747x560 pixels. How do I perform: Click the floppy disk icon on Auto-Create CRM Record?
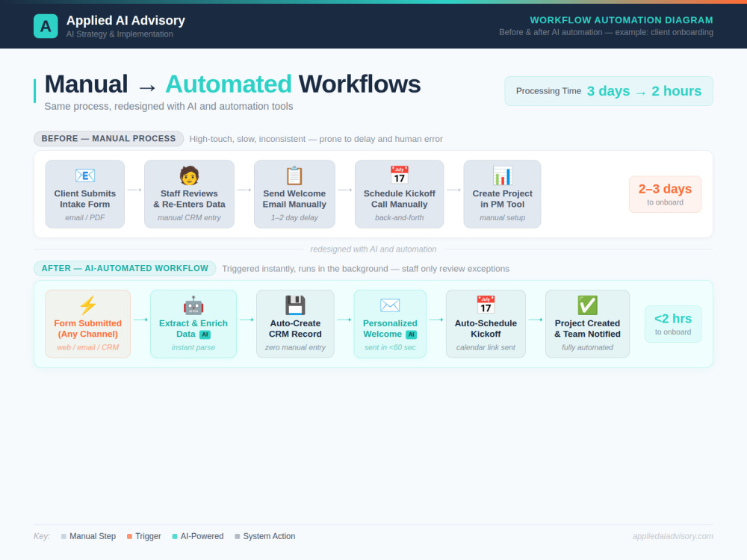pos(295,305)
